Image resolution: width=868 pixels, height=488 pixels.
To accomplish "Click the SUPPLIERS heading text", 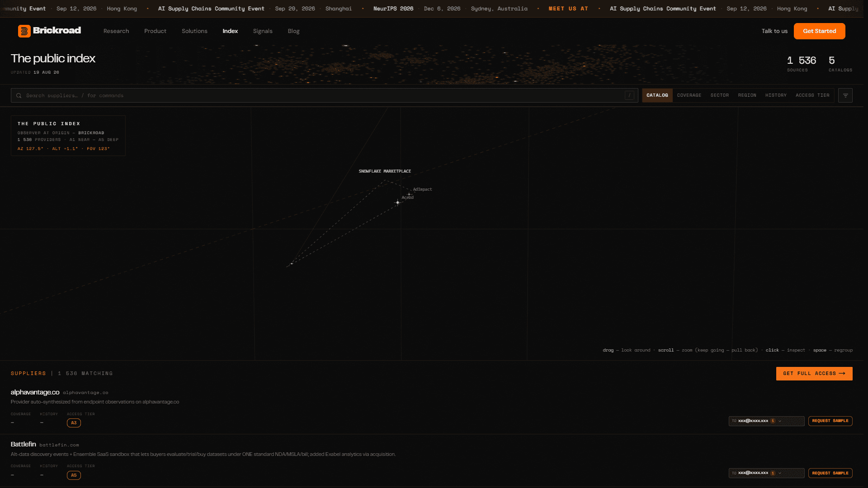I will pyautogui.click(x=28, y=374).
